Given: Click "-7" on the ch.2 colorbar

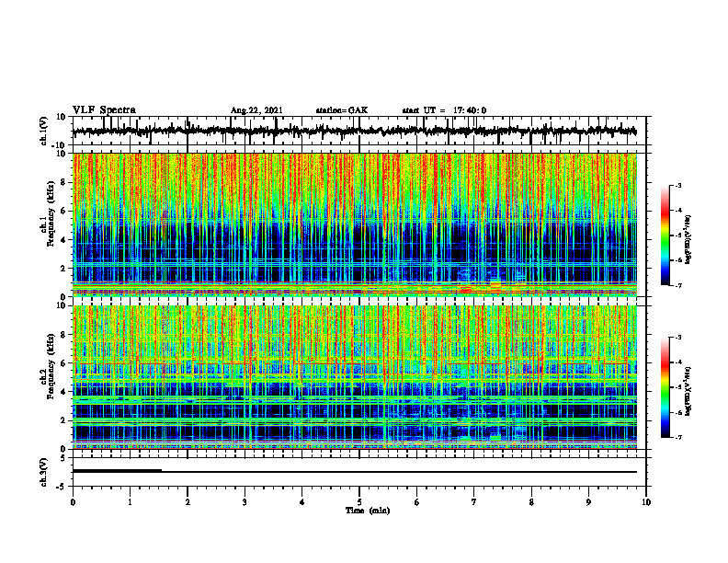Looking at the screenshot, I should (677, 437).
